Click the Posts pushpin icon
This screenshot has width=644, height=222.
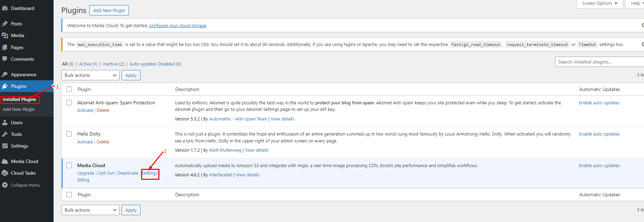[5, 24]
